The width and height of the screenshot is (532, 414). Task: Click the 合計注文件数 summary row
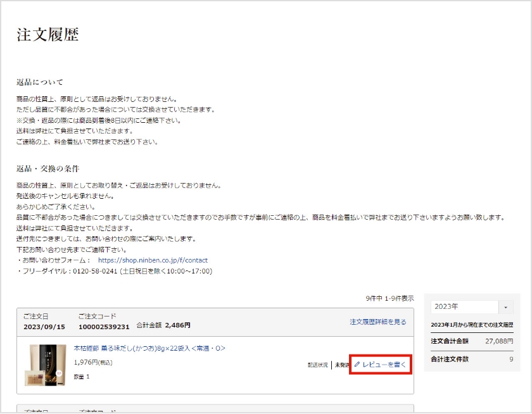click(472, 359)
